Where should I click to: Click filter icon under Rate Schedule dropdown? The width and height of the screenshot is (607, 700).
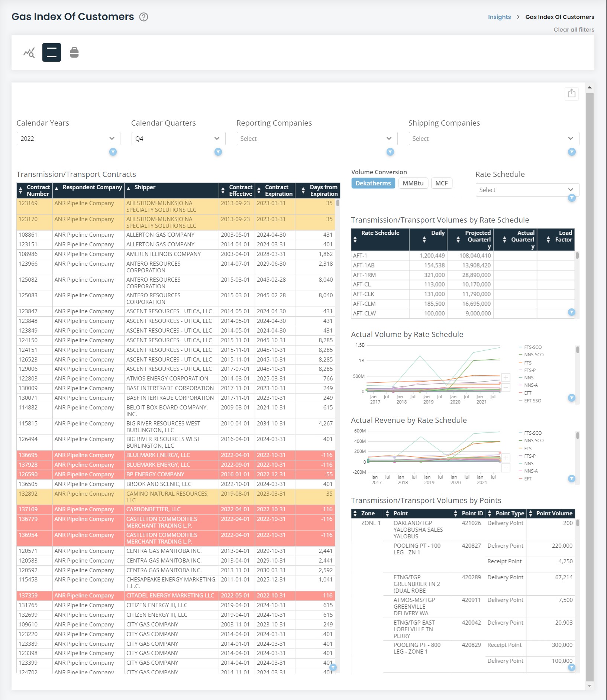click(572, 198)
